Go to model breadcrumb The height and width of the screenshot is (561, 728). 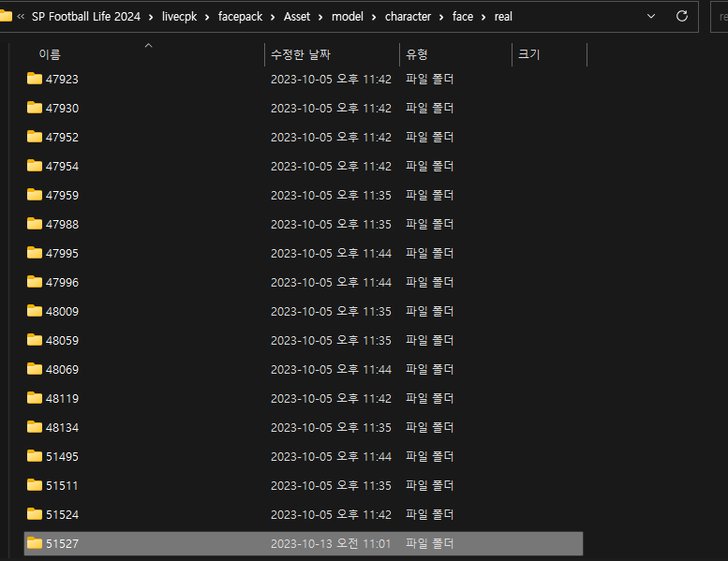tap(348, 17)
